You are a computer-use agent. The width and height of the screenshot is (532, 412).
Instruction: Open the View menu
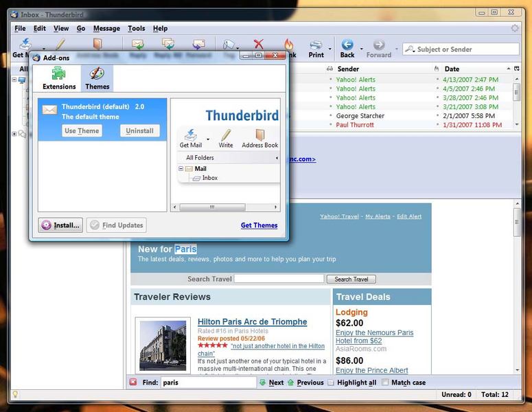(61, 29)
